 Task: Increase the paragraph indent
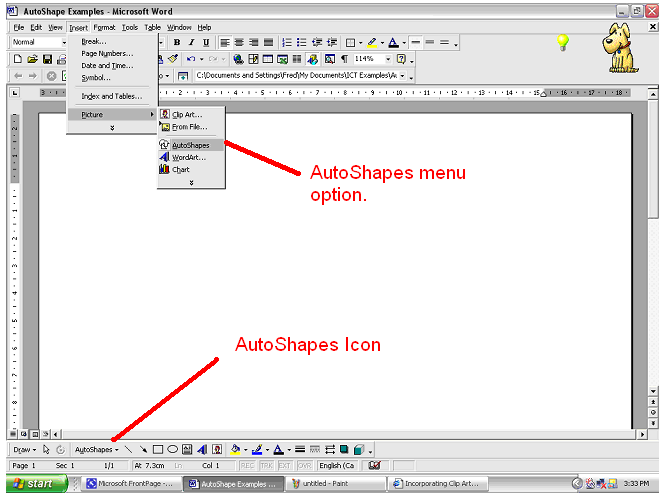tap(332, 42)
